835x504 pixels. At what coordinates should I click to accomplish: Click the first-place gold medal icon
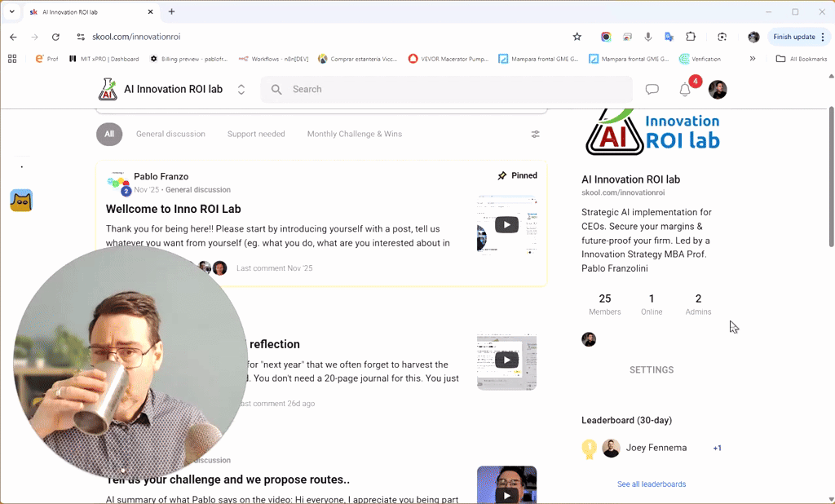point(589,449)
